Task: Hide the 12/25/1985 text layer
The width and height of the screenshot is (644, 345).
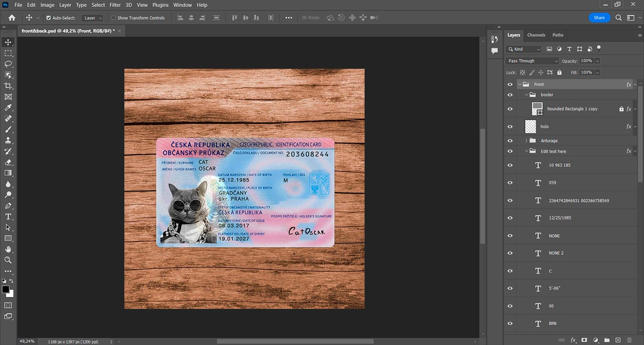Action: pyautogui.click(x=510, y=218)
